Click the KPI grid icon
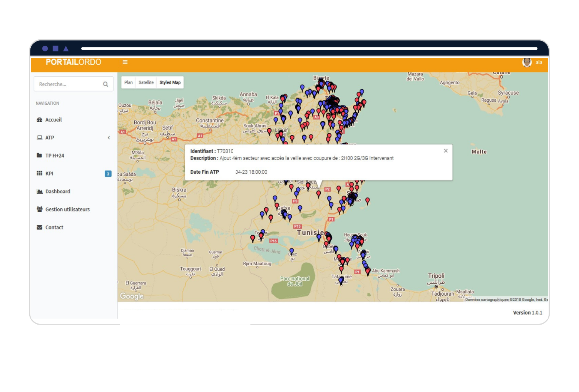Image resolution: width=579 pixels, height=392 pixels. (39, 173)
